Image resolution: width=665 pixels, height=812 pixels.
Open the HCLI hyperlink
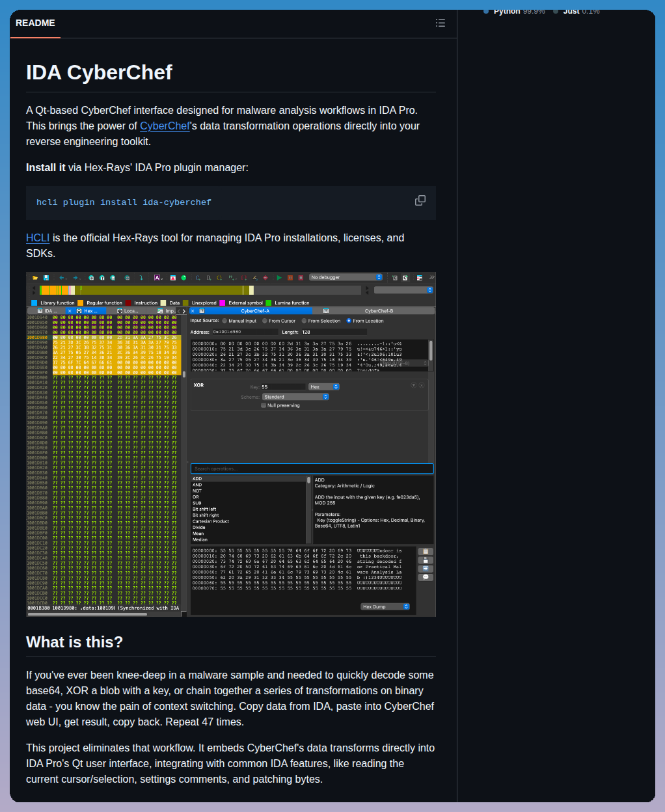point(38,237)
